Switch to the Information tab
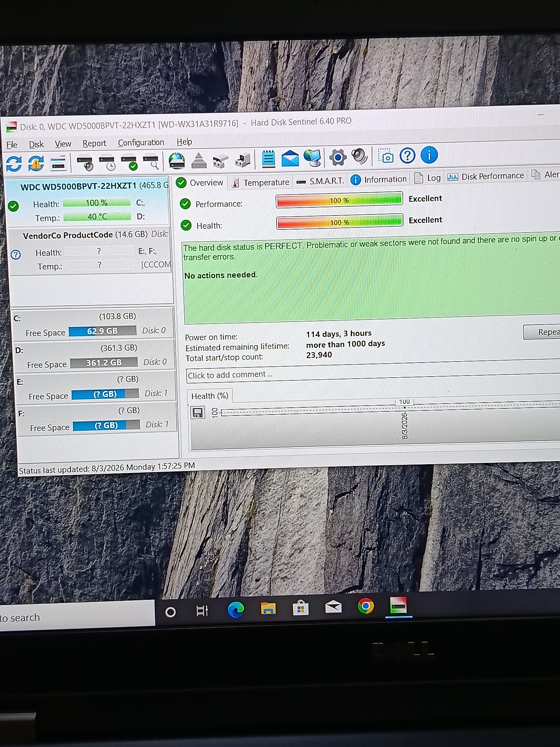Image resolution: width=560 pixels, height=747 pixels. [x=379, y=180]
